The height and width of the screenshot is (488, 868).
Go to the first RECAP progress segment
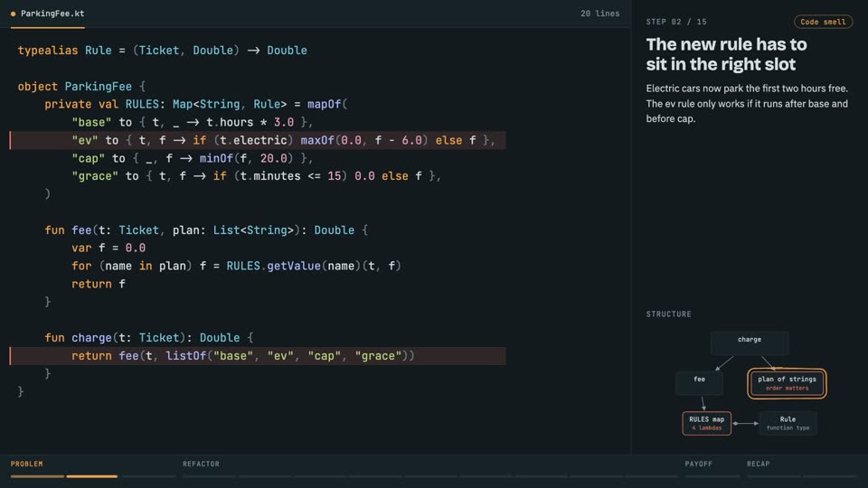tap(774, 476)
